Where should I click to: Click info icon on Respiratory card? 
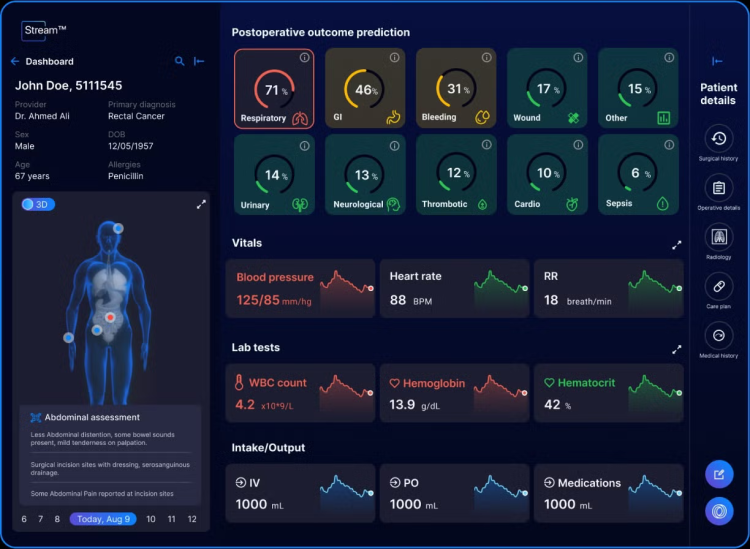304,58
